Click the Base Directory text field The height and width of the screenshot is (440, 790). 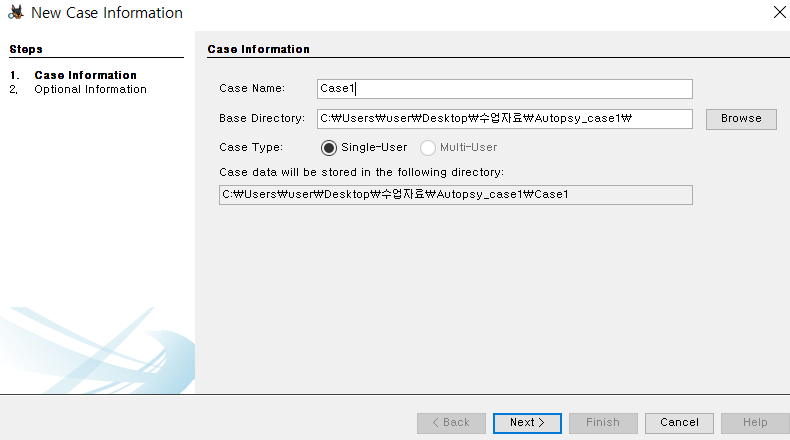click(x=505, y=118)
